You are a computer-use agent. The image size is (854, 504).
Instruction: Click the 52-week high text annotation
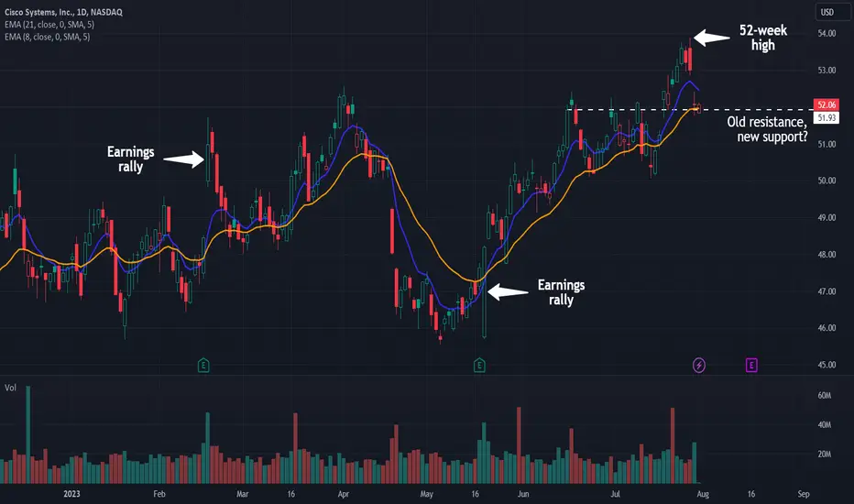click(762, 38)
